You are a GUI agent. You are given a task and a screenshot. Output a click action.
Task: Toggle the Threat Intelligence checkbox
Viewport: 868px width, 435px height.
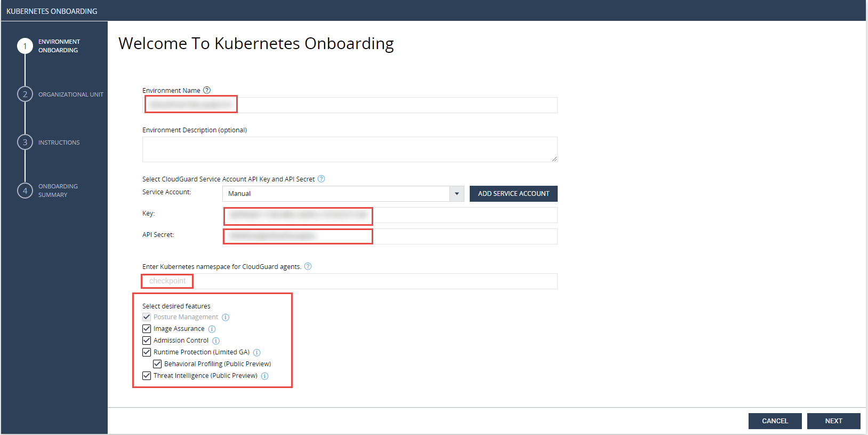pyautogui.click(x=147, y=376)
